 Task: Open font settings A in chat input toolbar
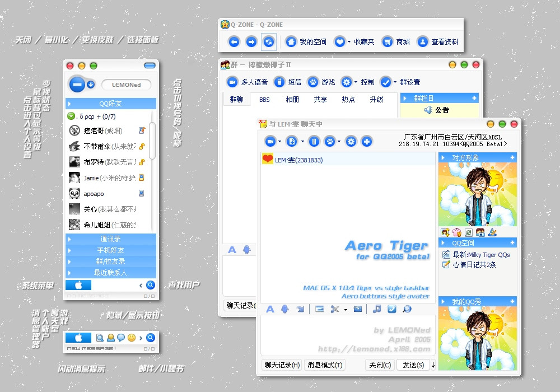(x=270, y=309)
